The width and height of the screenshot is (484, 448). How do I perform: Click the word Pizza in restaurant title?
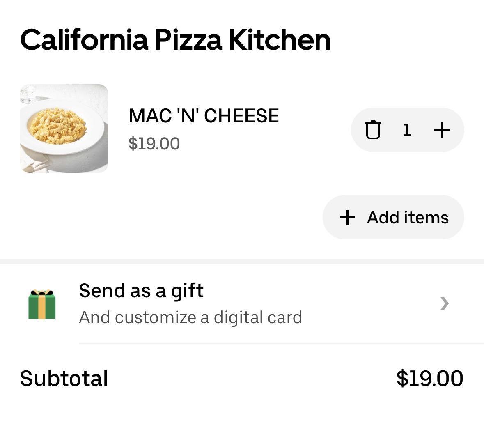tap(188, 40)
